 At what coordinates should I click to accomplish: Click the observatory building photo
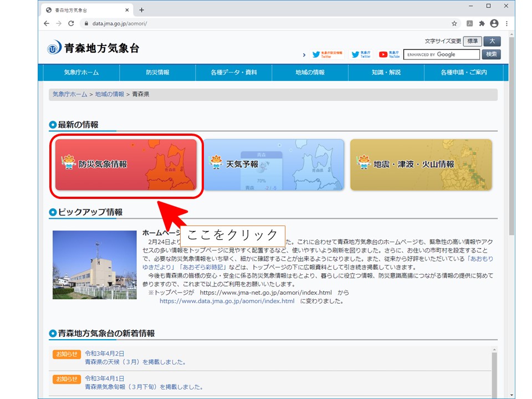[95, 265]
